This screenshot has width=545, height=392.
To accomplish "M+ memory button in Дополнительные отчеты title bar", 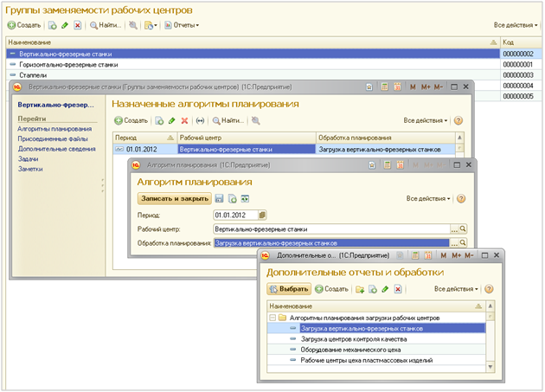I will pyautogui.click(x=457, y=255).
